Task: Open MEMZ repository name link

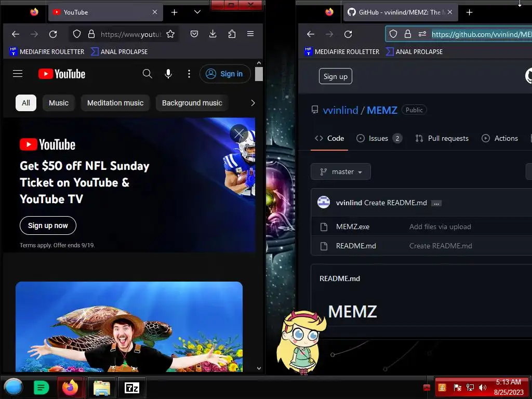Action: (x=382, y=110)
